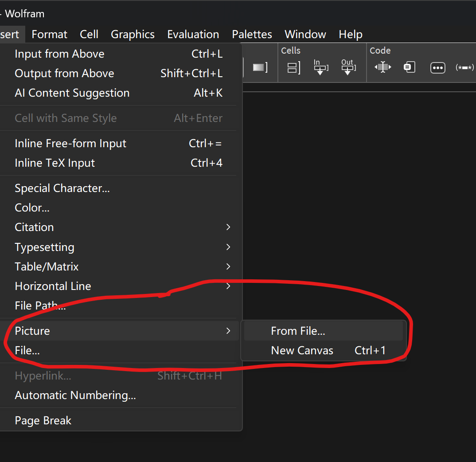
Task: Click the comment (*▬*) toolbar icon
Action: point(464,67)
